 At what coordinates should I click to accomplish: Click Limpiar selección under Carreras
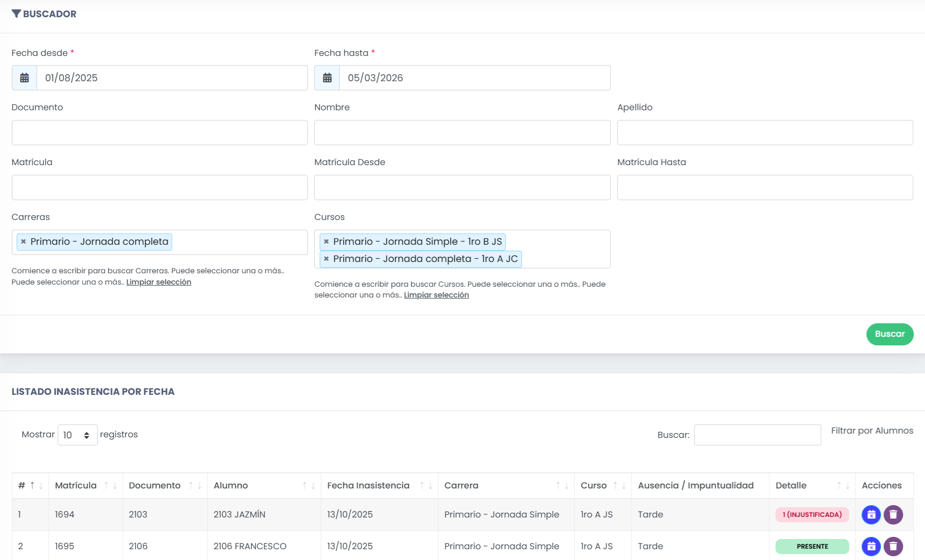pos(159,282)
